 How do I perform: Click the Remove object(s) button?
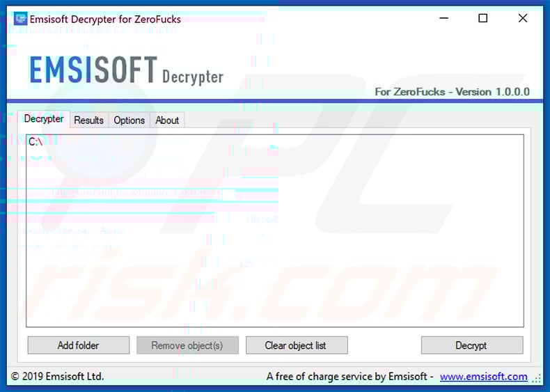tap(187, 345)
